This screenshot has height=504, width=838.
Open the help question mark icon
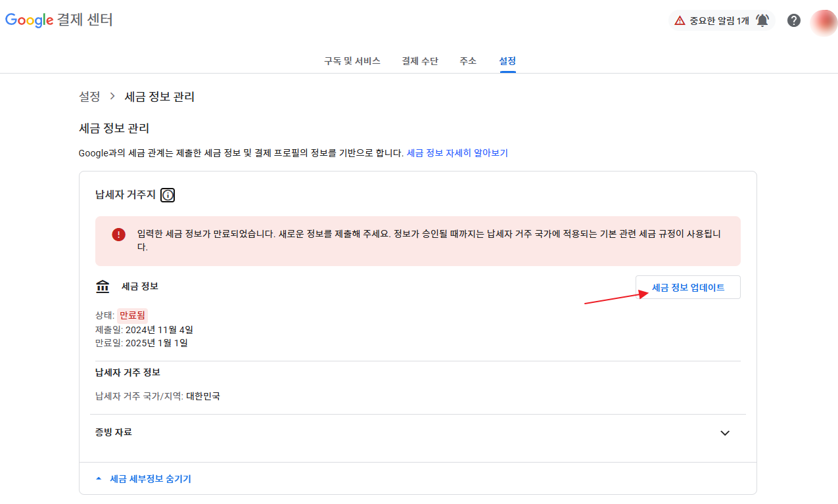[x=794, y=20]
